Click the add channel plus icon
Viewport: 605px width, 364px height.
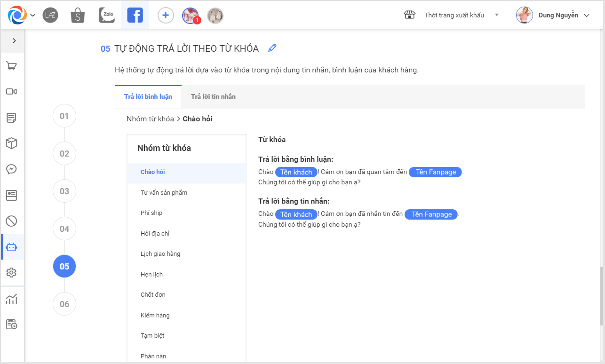165,16
